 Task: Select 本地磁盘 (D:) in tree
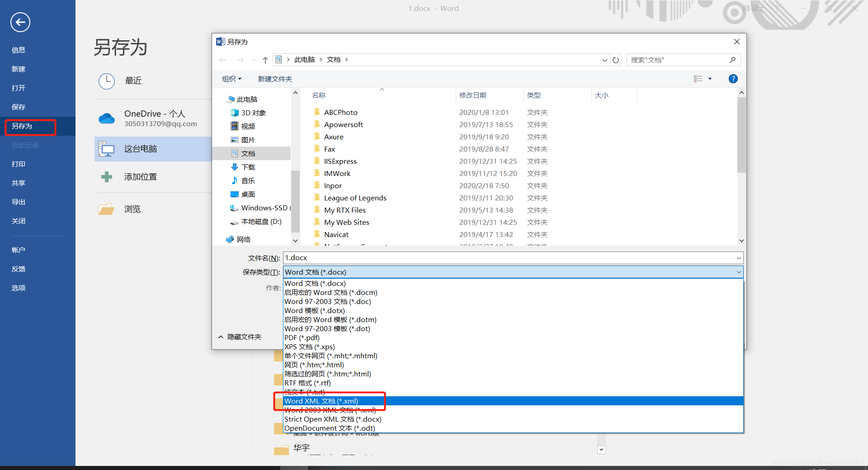pyautogui.click(x=256, y=221)
